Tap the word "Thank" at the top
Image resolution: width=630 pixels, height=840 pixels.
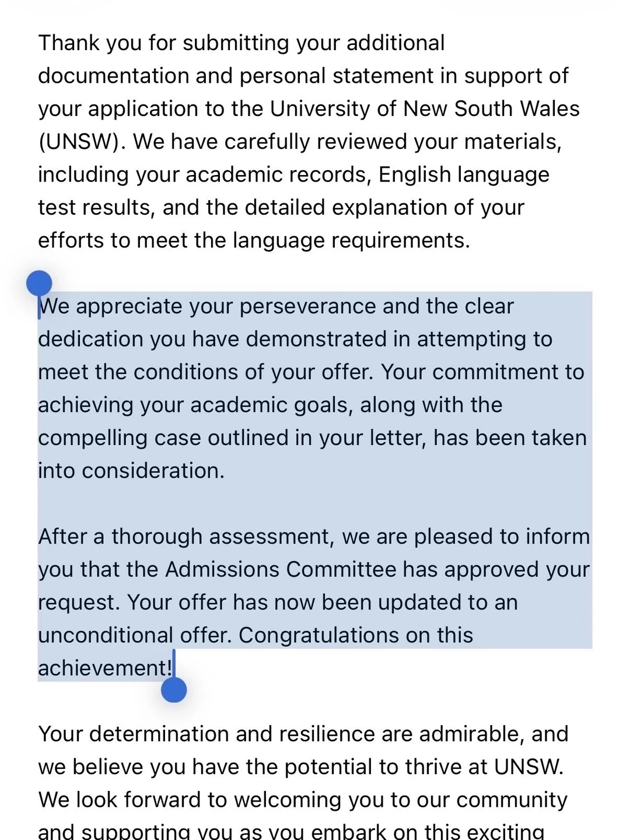69,43
